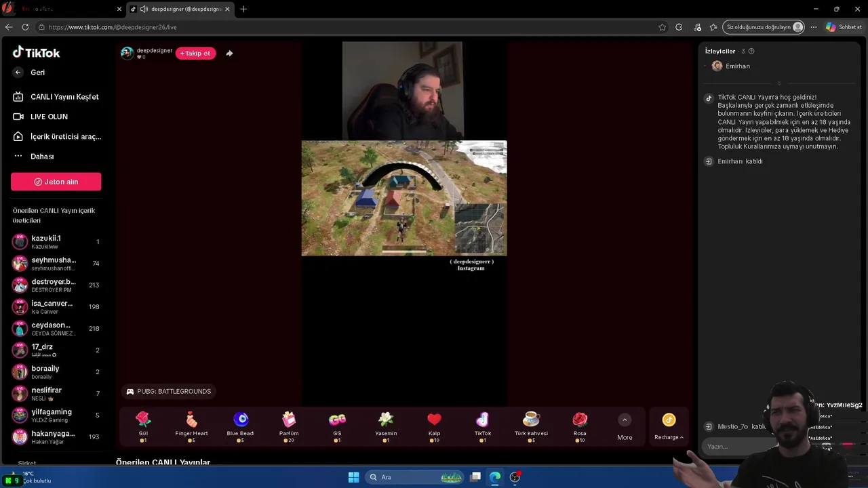Send the Gül rose gift
Viewport: 868px width, 488px height.
pos(143,427)
